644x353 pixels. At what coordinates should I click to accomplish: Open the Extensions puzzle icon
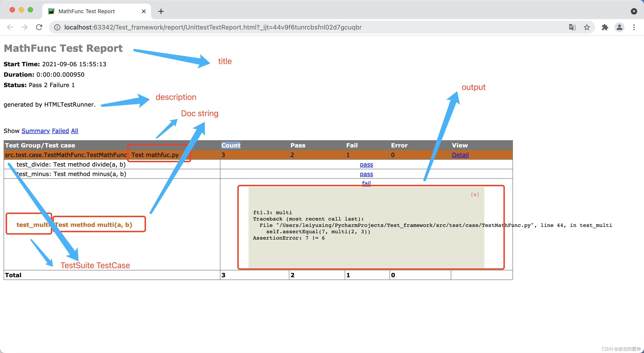[x=605, y=27]
